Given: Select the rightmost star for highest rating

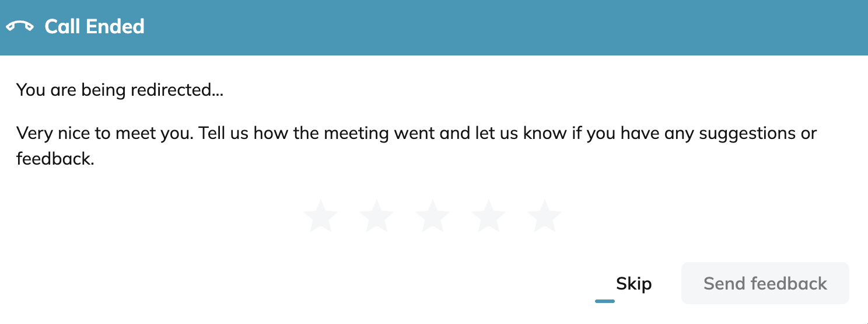Looking at the screenshot, I should pos(545,215).
